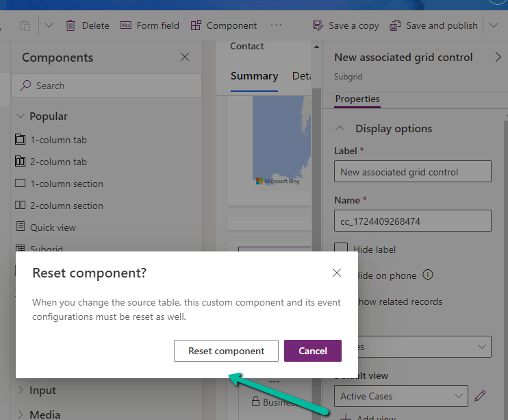Viewport: 508px width, 420px height.
Task: Switch to the Summary tab
Action: point(254,76)
